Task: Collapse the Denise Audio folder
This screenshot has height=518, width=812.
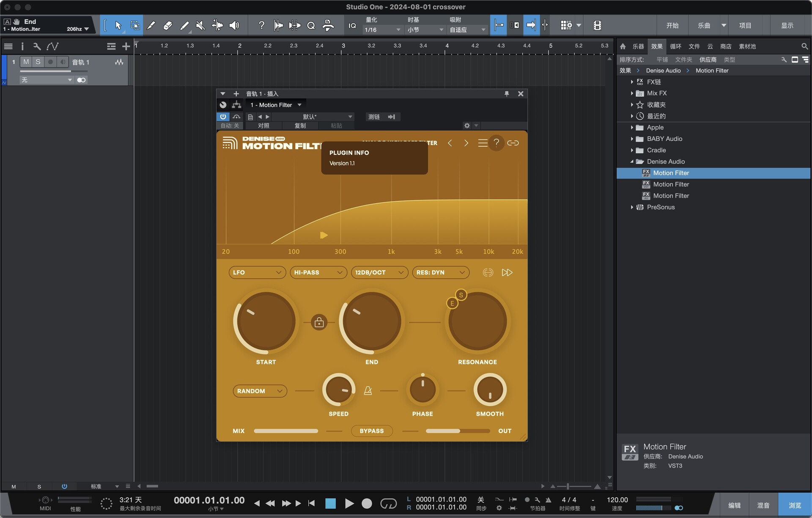Action: tap(632, 162)
